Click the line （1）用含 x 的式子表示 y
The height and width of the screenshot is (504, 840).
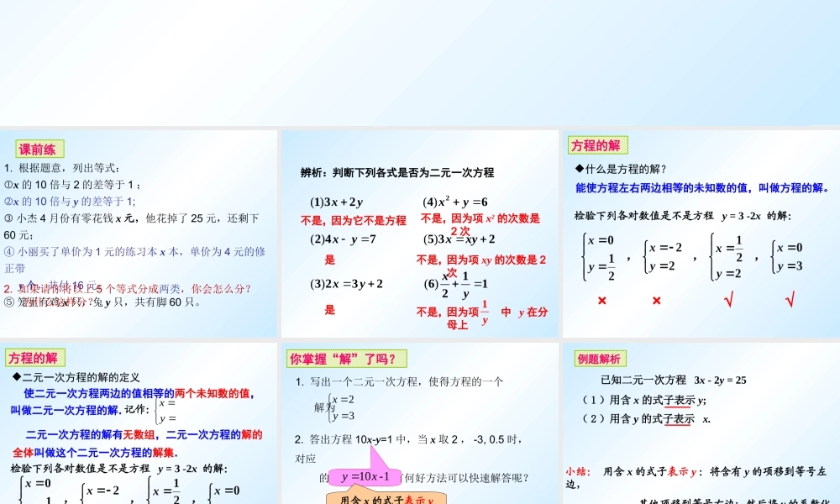[x=643, y=400]
